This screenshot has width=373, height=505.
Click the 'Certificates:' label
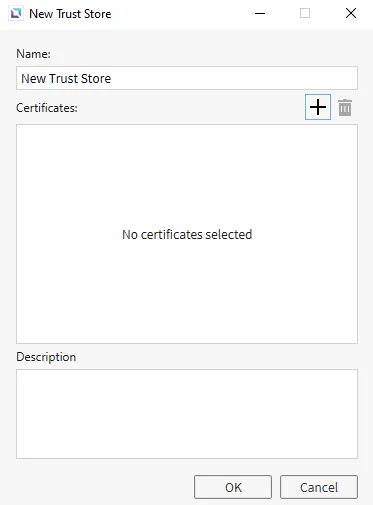47,108
